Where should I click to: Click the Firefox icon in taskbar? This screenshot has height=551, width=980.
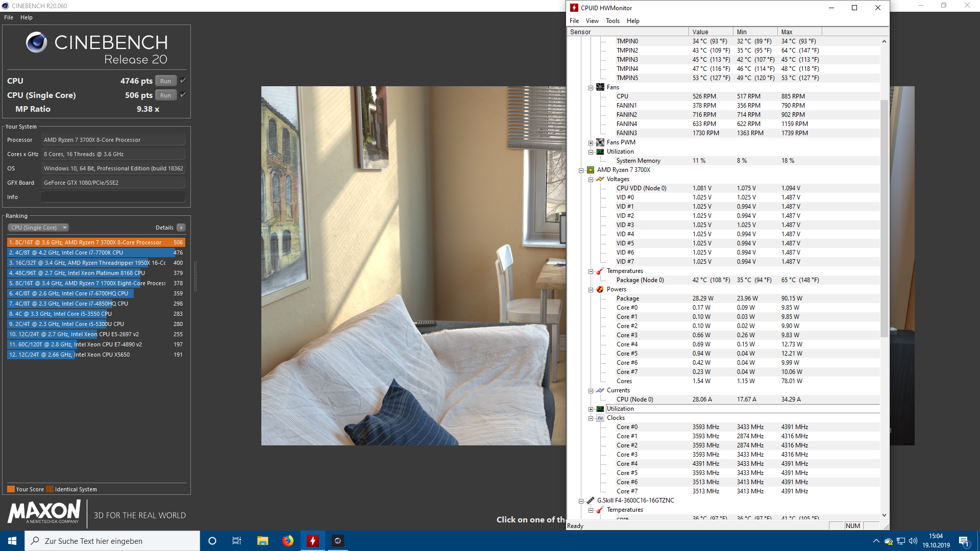(x=288, y=541)
